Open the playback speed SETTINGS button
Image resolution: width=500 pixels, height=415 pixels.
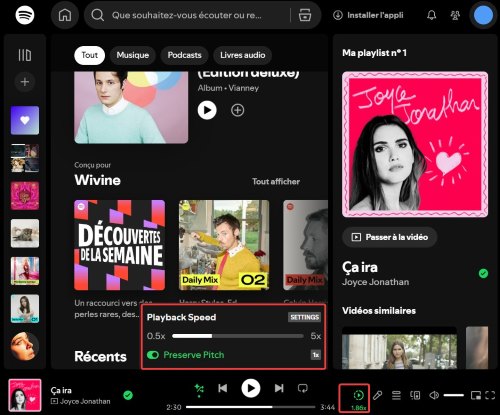(x=304, y=317)
